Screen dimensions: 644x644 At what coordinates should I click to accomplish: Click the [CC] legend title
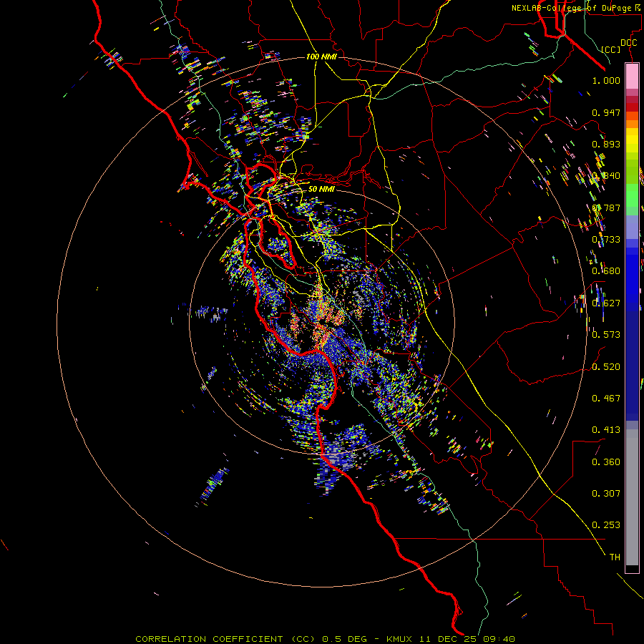pos(610,49)
